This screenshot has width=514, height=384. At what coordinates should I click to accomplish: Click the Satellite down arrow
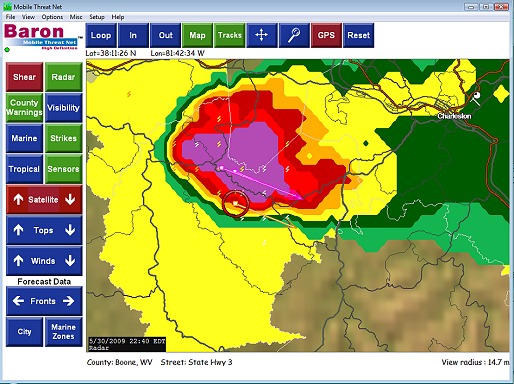70,199
